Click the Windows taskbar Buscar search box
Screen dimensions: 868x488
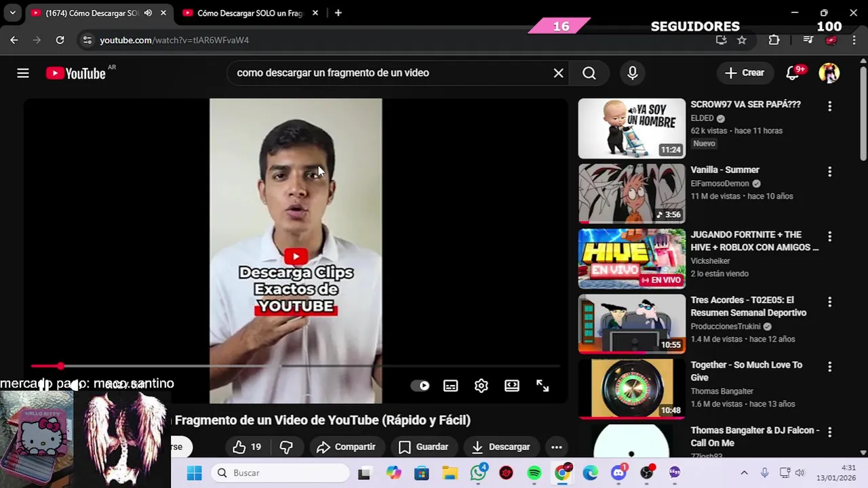[x=280, y=473]
